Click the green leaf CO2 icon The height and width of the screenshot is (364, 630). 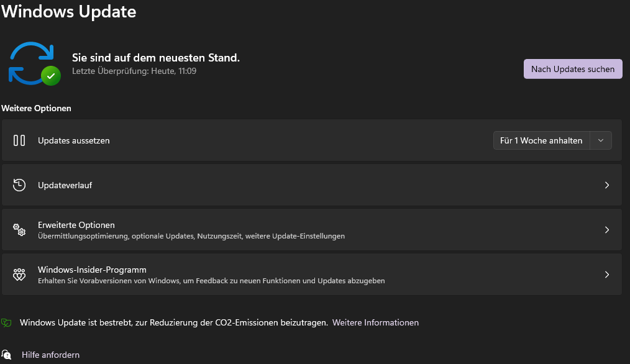pos(6,323)
